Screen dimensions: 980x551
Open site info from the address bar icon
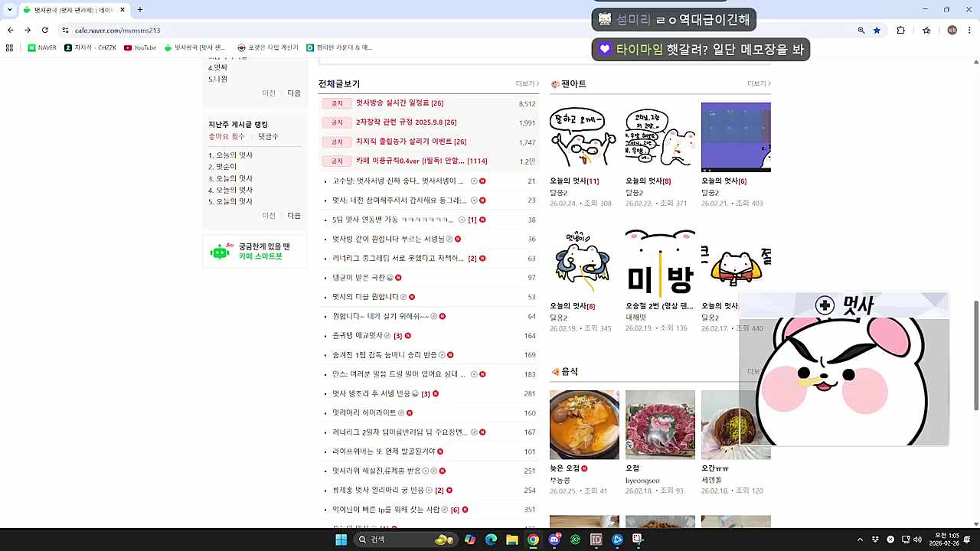pyautogui.click(x=65, y=30)
